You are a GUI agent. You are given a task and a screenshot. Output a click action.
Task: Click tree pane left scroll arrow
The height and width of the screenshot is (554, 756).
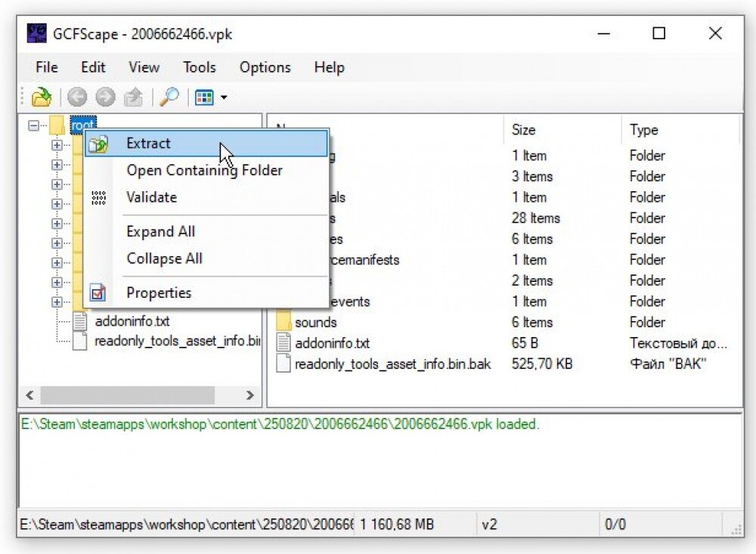click(30, 395)
